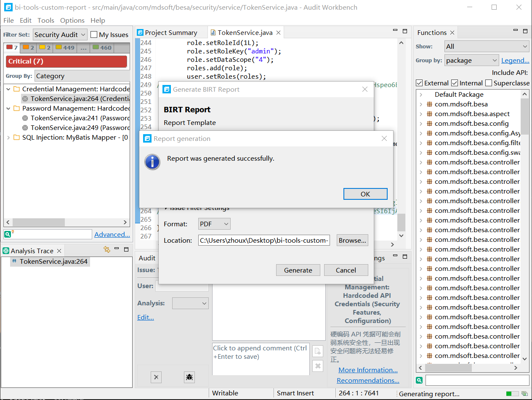This screenshot has height=400, width=532.
Task: Enable the My Issues checkbox
Action: coord(94,35)
